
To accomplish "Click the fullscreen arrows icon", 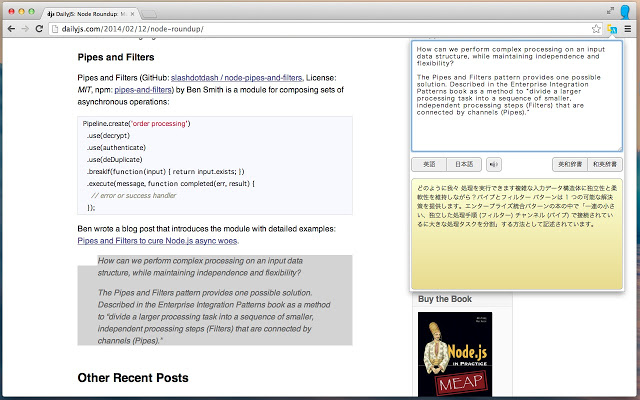I will click(610, 11).
